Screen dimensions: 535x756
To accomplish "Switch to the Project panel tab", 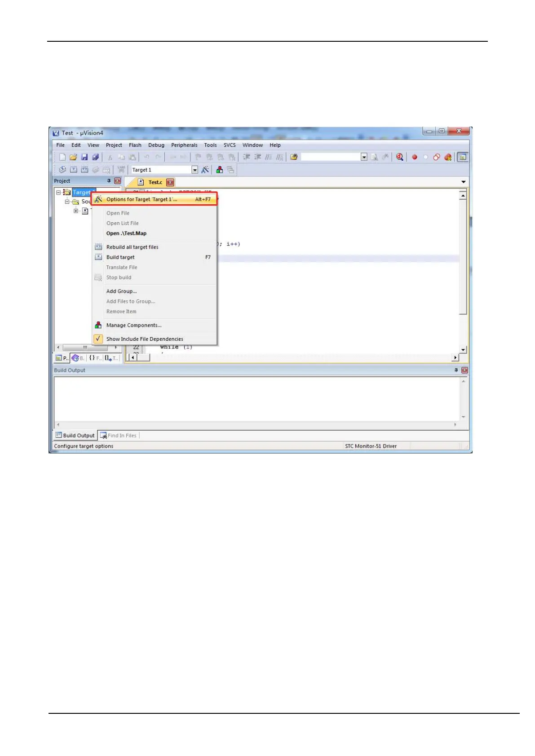I will click(62, 358).
